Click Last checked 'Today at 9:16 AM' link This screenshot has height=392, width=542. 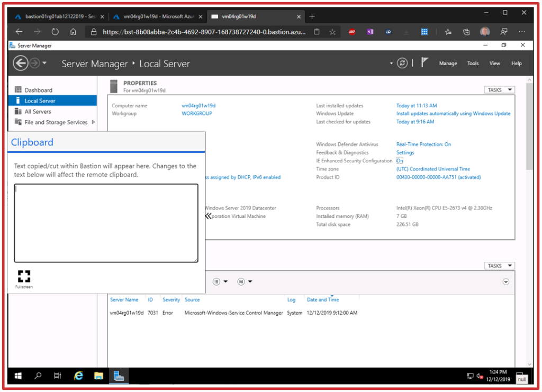[x=415, y=122]
